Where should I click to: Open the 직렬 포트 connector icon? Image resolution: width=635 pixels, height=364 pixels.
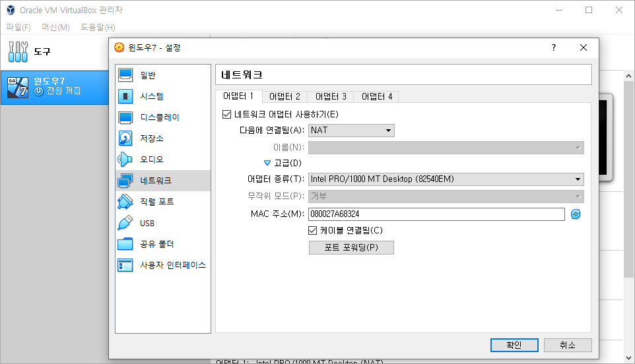[125, 201]
